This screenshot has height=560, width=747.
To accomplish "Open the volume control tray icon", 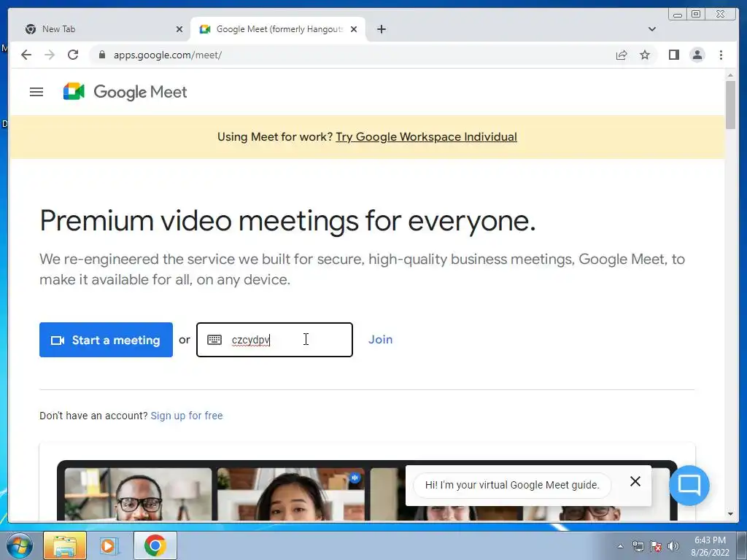I will pyautogui.click(x=673, y=546).
